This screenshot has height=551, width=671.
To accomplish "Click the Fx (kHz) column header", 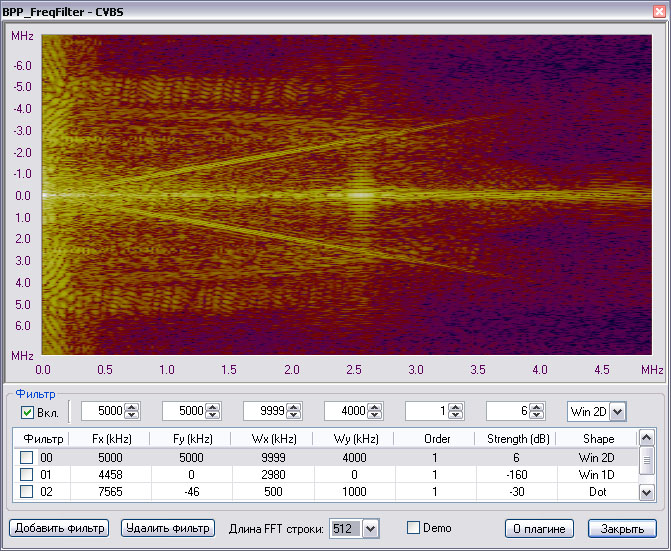I will click(110, 438).
